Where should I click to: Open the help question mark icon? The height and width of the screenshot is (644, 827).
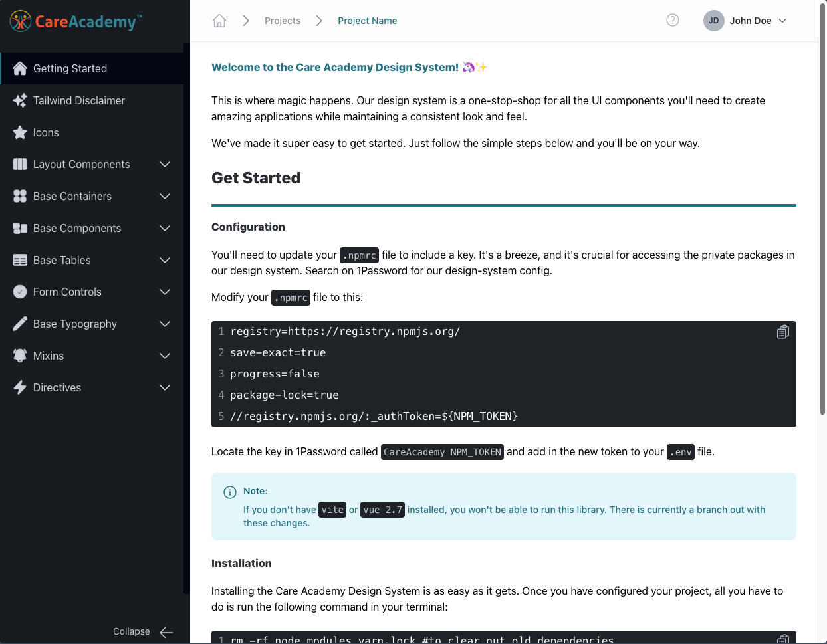pyautogui.click(x=673, y=20)
